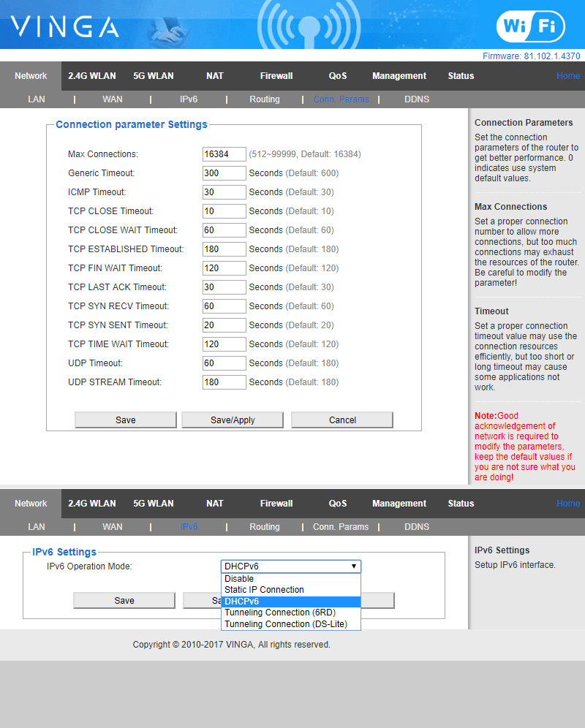The width and height of the screenshot is (585, 728).
Task: Click the VINGA logo in the header
Action: click(x=64, y=27)
